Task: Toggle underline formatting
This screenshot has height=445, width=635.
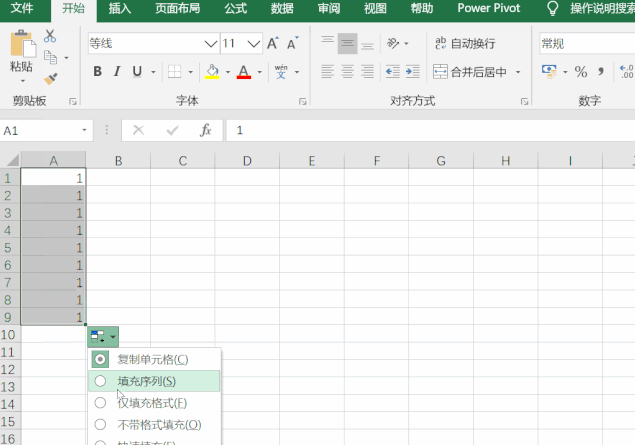Action: pos(137,72)
